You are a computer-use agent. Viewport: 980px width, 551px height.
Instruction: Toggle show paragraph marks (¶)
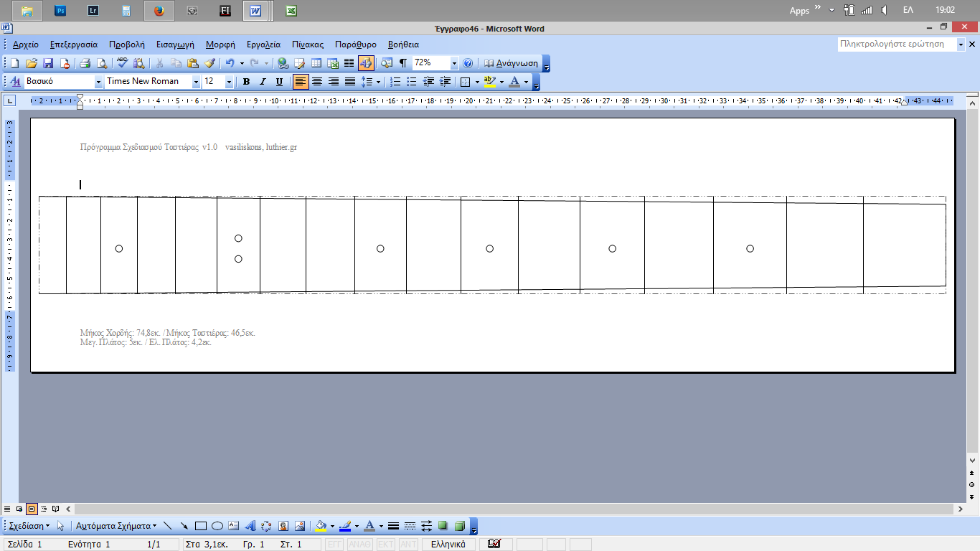(403, 63)
